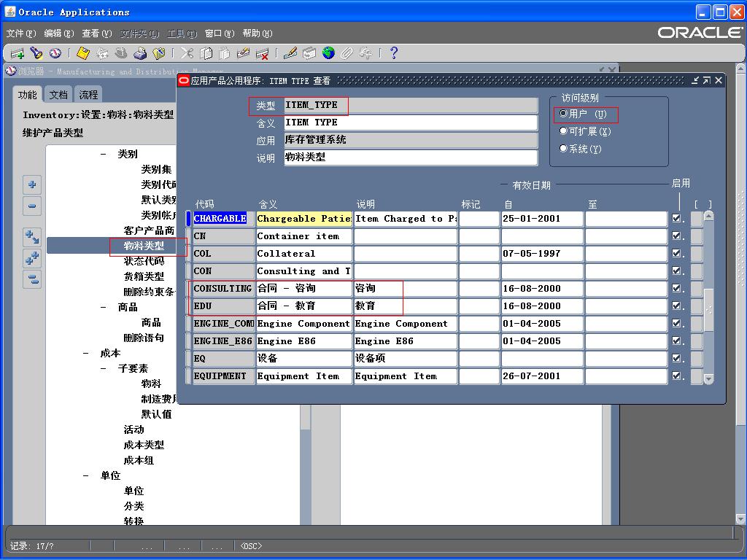
Task: Click scroll-up arrow of the lookup table
Action: coord(709,216)
